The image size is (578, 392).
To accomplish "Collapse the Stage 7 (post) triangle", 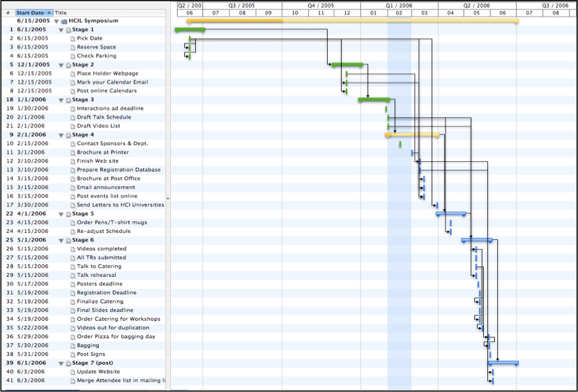I will coord(61,363).
